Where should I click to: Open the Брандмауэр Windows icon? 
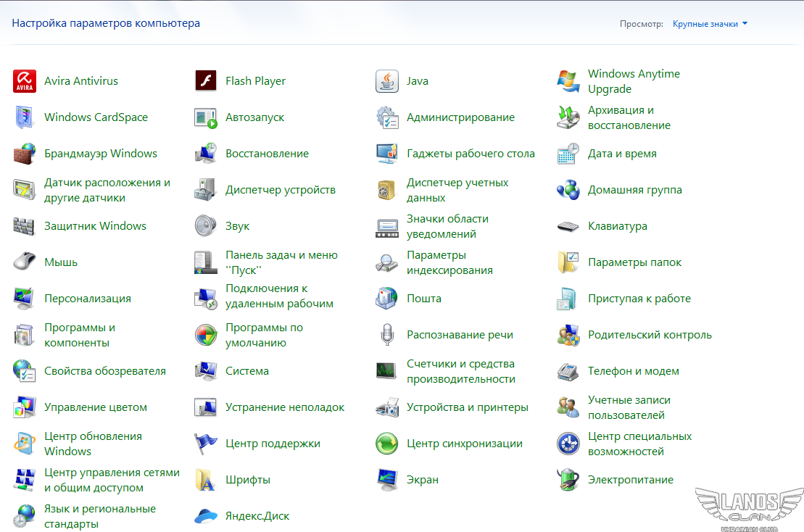(x=25, y=154)
